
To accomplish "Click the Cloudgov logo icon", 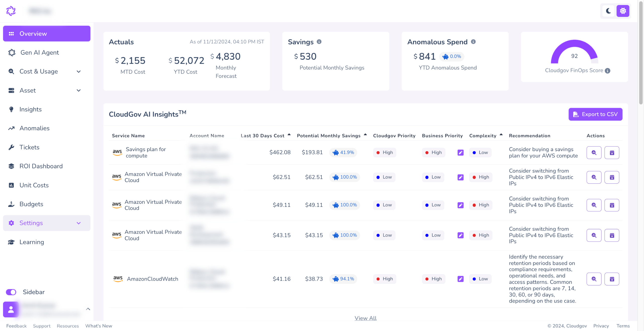I will click(x=11, y=11).
